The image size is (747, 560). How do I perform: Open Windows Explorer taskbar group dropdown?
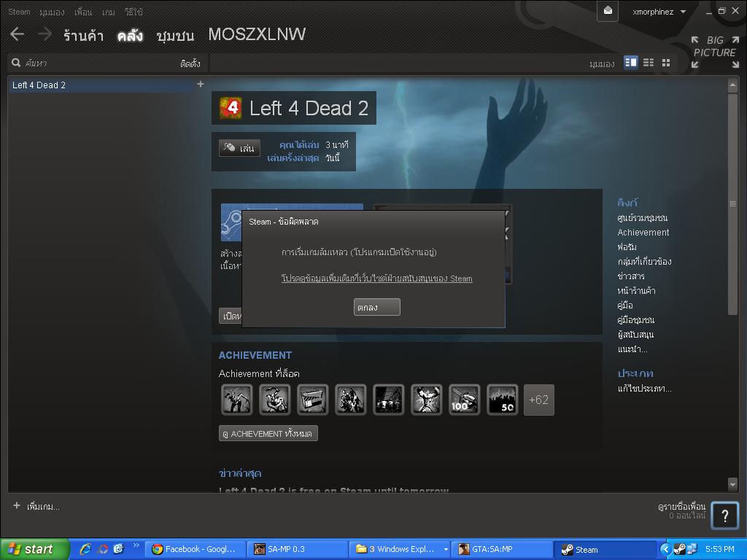446,550
